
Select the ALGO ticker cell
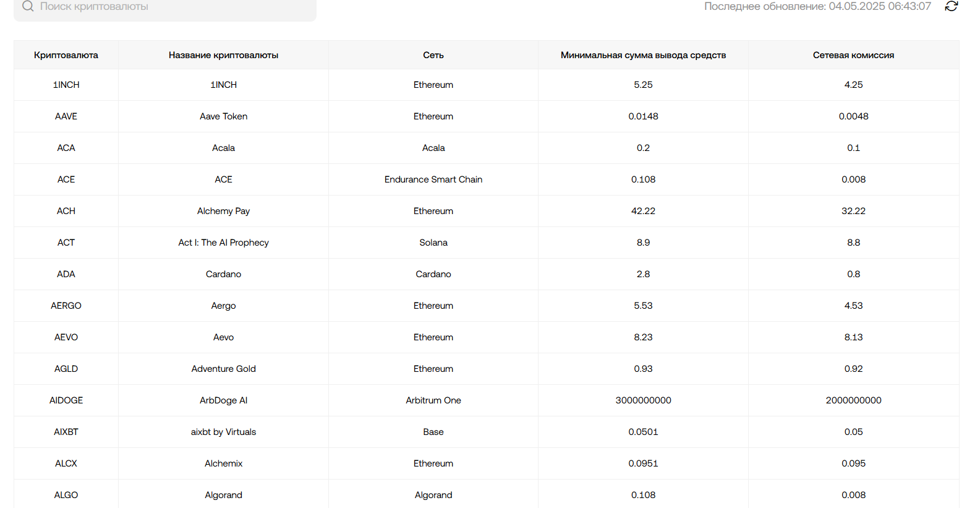click(x=66, y=495)
